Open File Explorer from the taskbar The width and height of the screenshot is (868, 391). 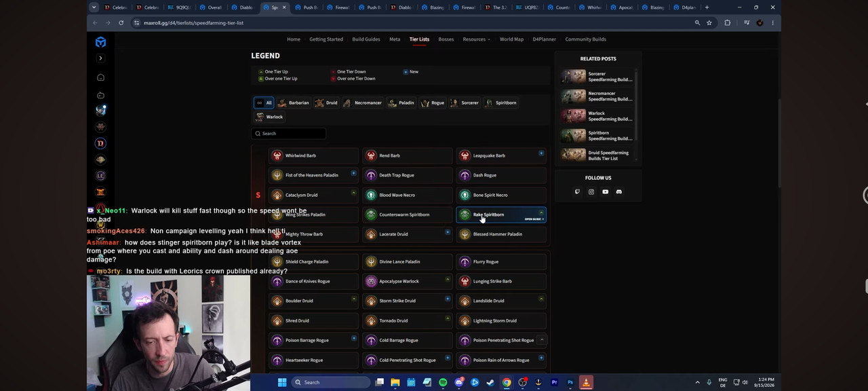[x=395, y=382]
